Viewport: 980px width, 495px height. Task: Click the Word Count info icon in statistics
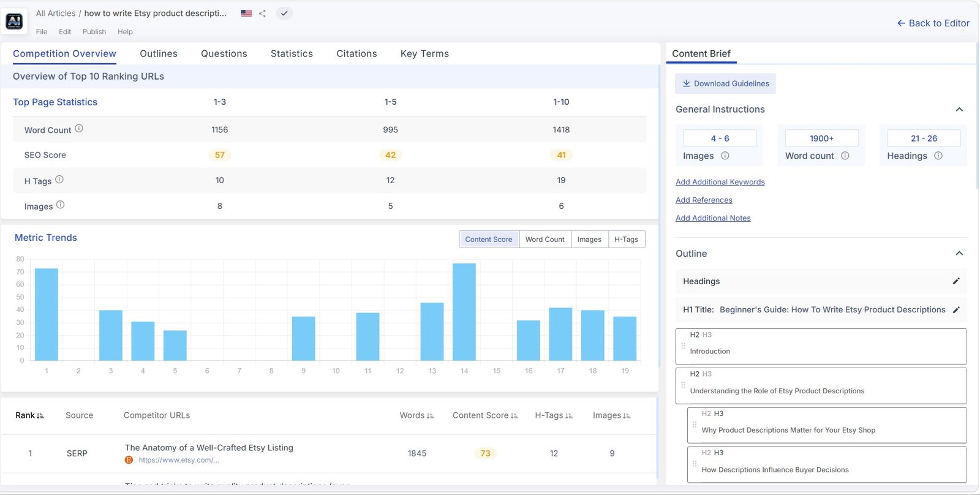(79, 129)
